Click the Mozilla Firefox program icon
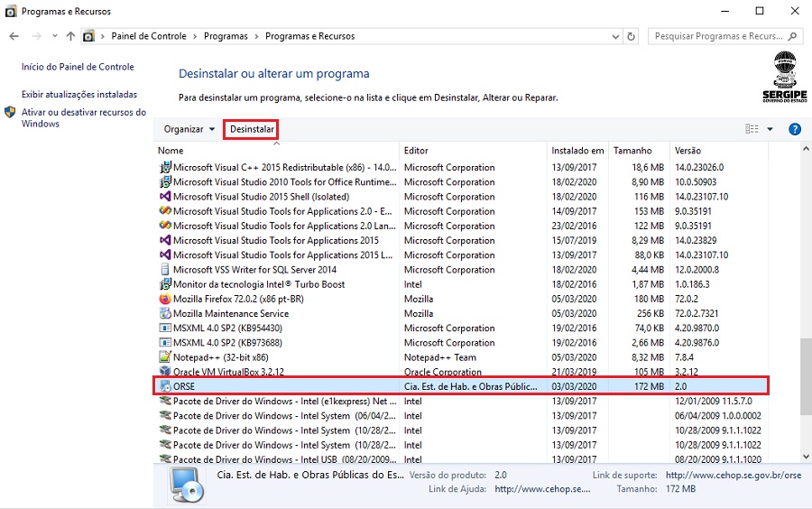Screen dimensions: 812x509 [165, 299]
